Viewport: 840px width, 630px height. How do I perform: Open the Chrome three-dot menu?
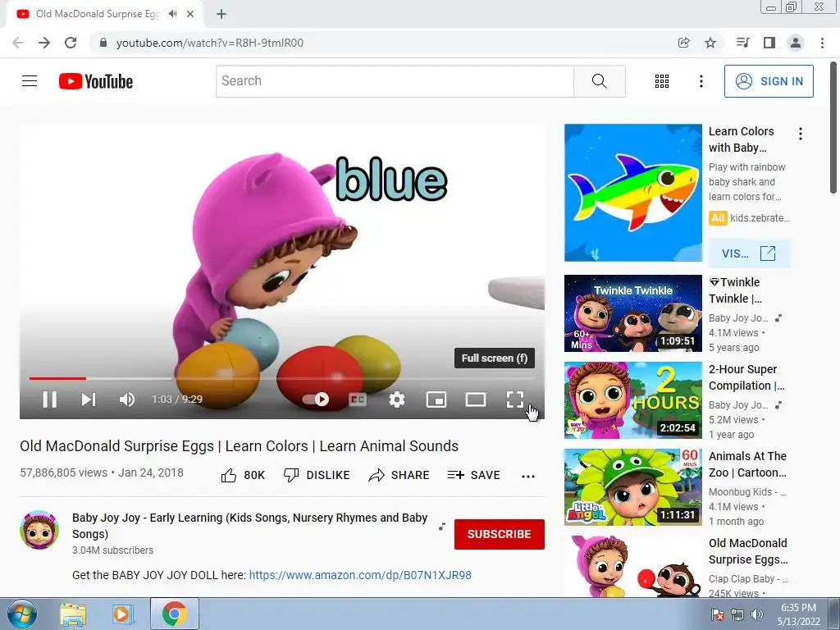822,43
